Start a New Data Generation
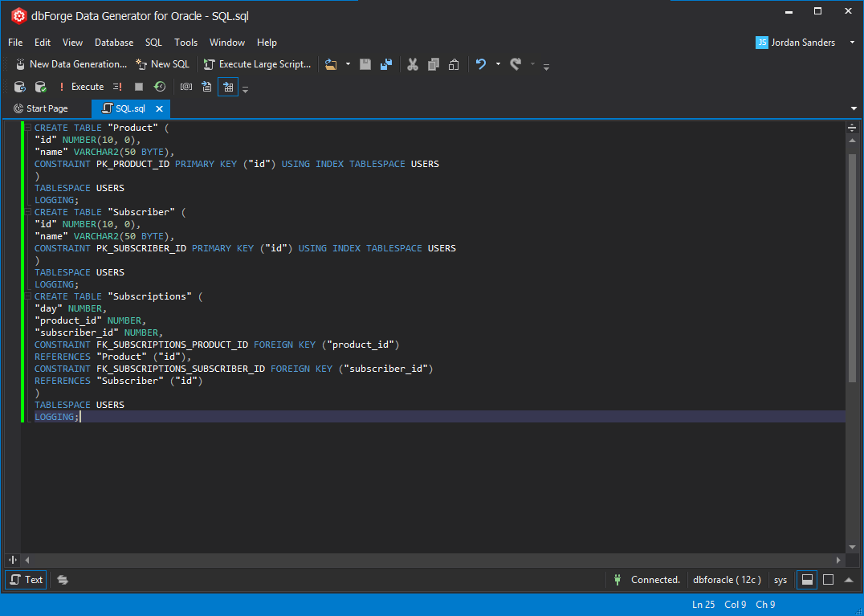The width and height of the screenshot is (864, 616). pyautogui.click(x=71, y=63)
